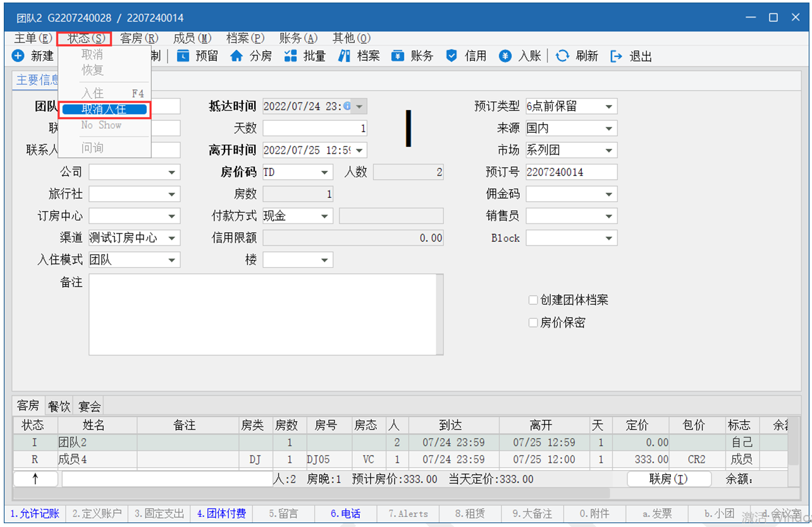The width and height of the screenshot is (812, 527).
Task: Expand the 旅行社 dropdown
Action: pyautogui.click(x=172, y=194)
